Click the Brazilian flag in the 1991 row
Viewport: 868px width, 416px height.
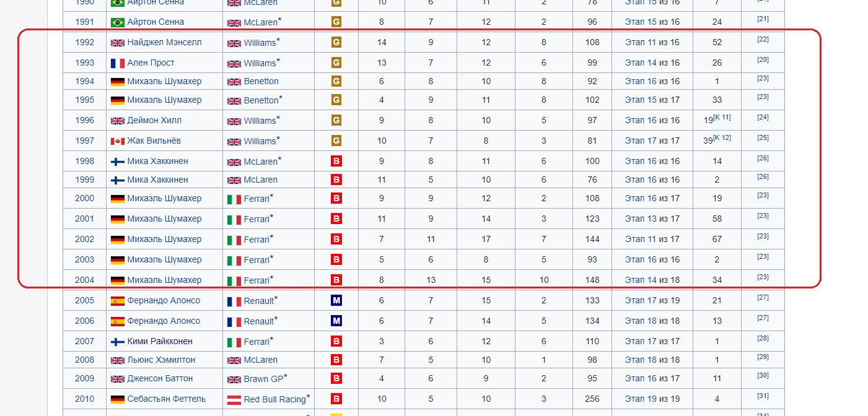tap(118, 22)
